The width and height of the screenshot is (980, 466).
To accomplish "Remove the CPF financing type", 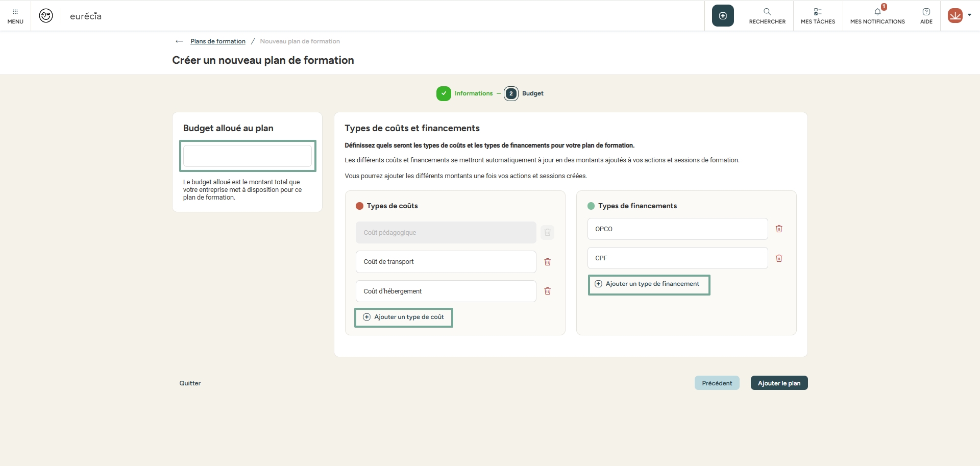I will pos(779,258).
